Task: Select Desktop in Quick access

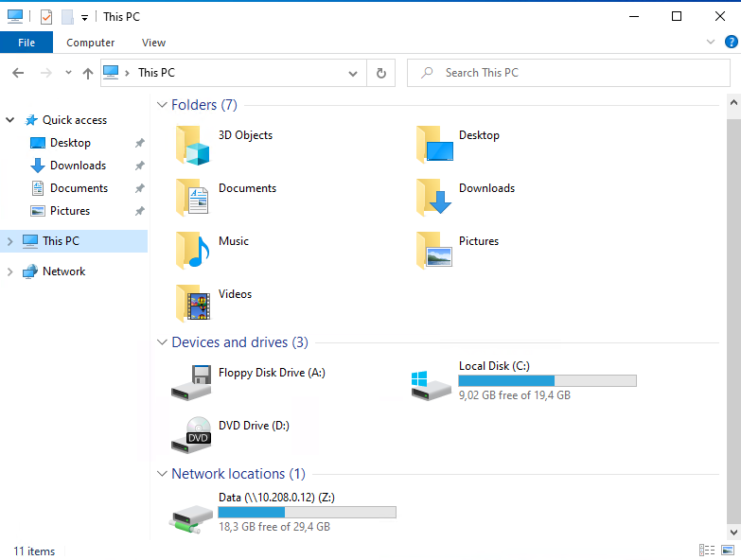Action: pos(70,143)
